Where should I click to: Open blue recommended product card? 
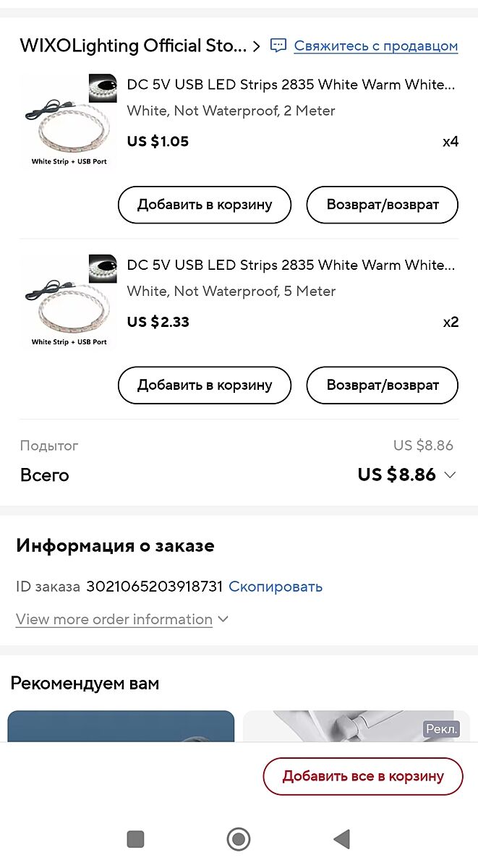pos(121,726)
